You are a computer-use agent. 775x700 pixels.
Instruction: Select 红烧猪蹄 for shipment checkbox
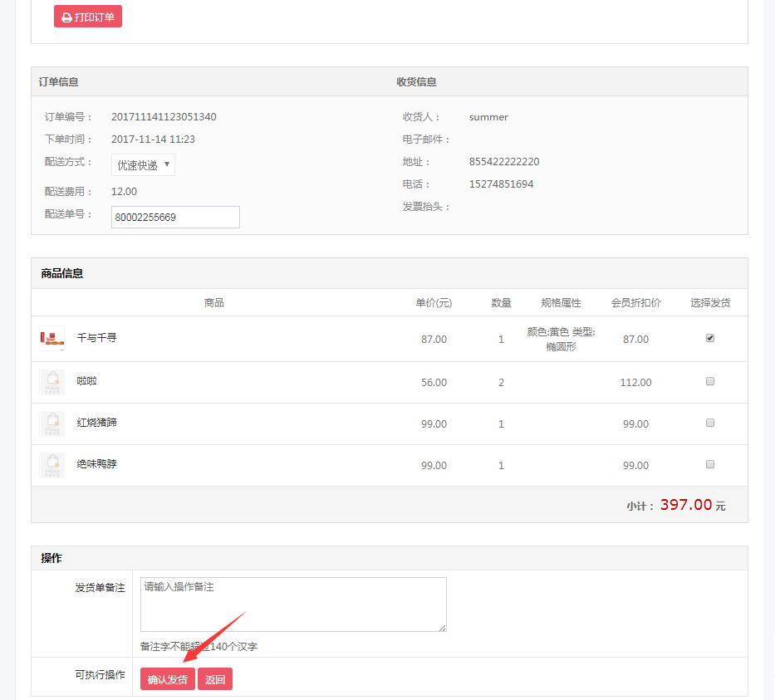point(710,423)
